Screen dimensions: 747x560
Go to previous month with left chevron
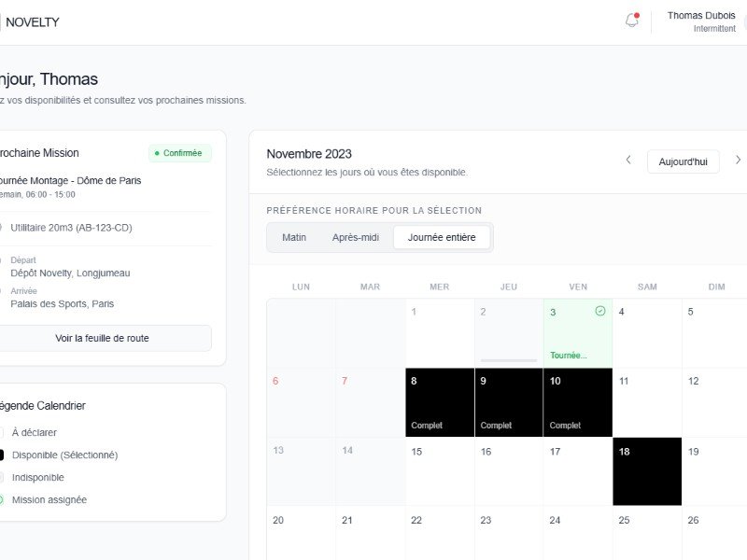tap(628, 161)
